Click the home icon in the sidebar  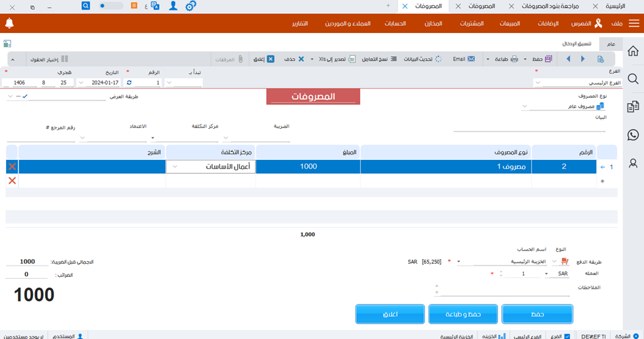pos(633,51)
